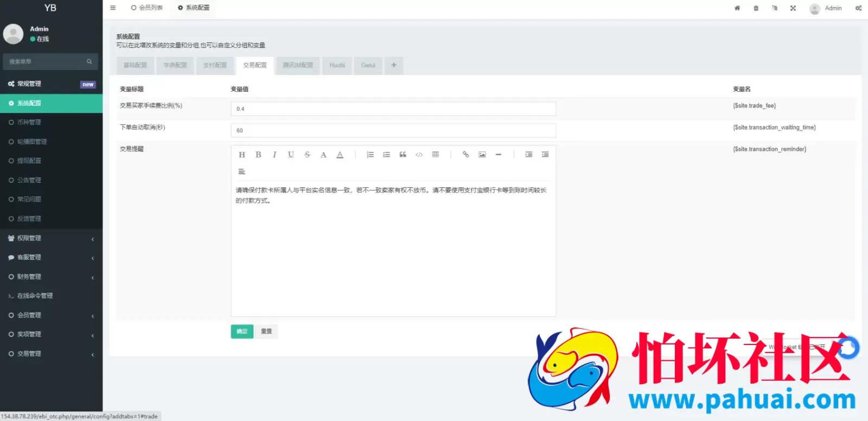868x421 pixels.
Task: Expand the 客服管理 sidebar menu
Action: [51, 257]
